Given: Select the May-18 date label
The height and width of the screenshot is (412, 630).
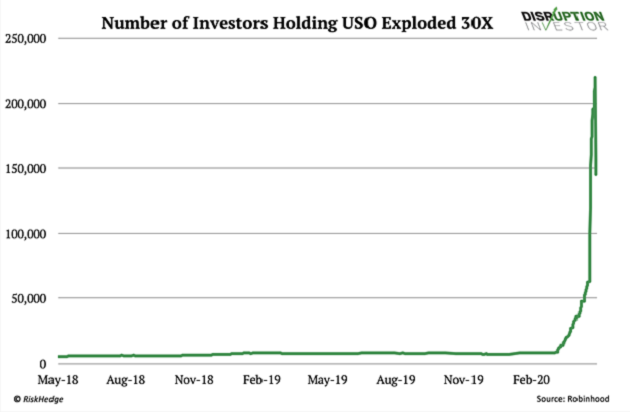Looking at the screenshot, I should pyautogui.click(x=59, y=380).
